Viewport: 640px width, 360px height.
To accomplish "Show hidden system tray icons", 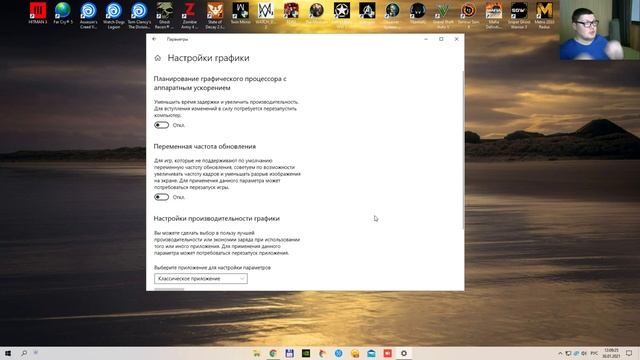I will coord(560,353).
